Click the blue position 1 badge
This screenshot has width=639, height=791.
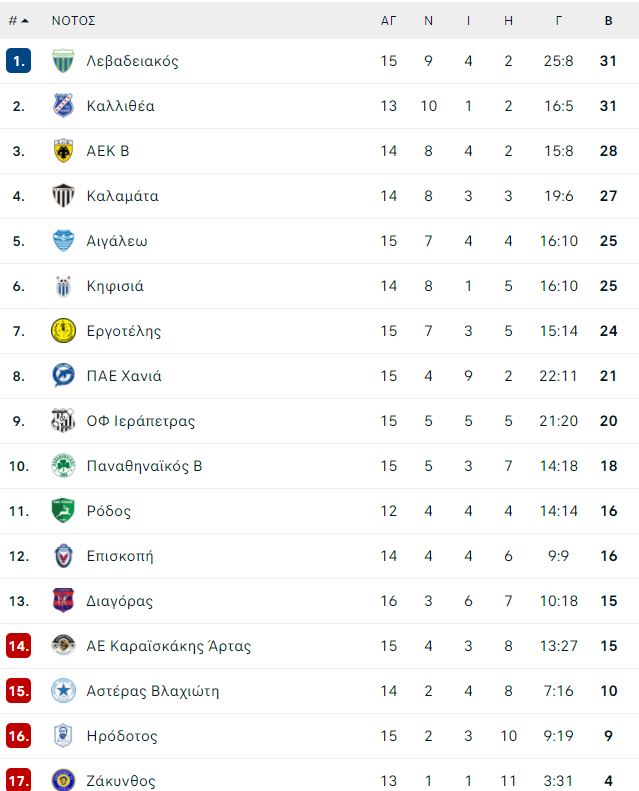click(19, 61)
